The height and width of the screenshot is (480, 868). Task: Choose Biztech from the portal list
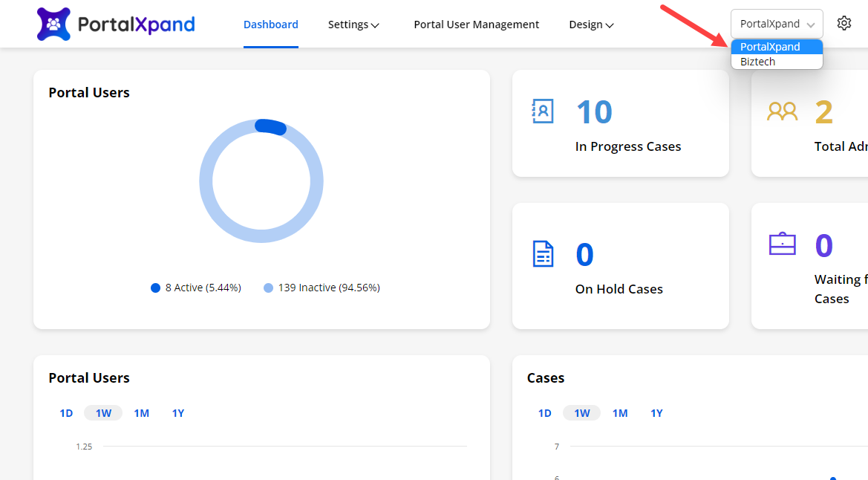click(x=757, y=62)
